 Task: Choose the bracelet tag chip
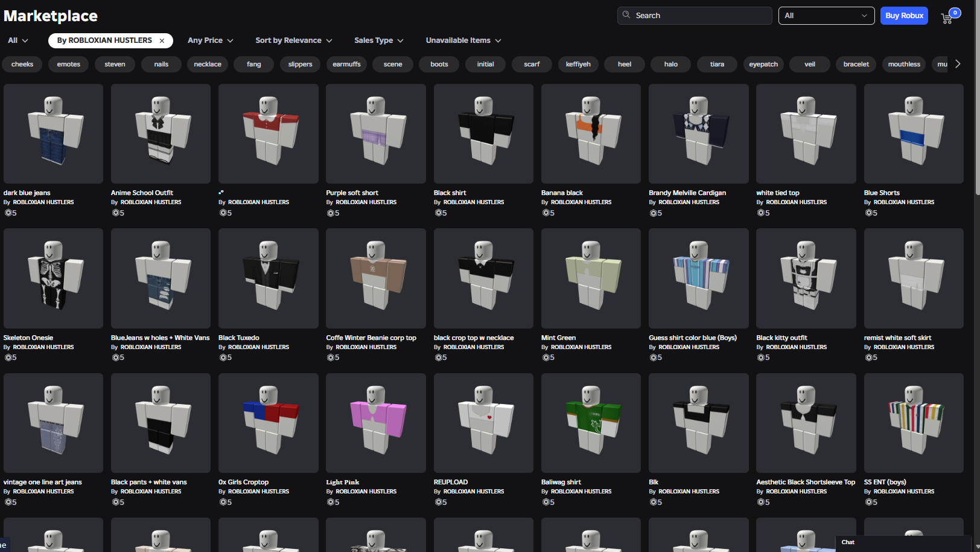856,64
